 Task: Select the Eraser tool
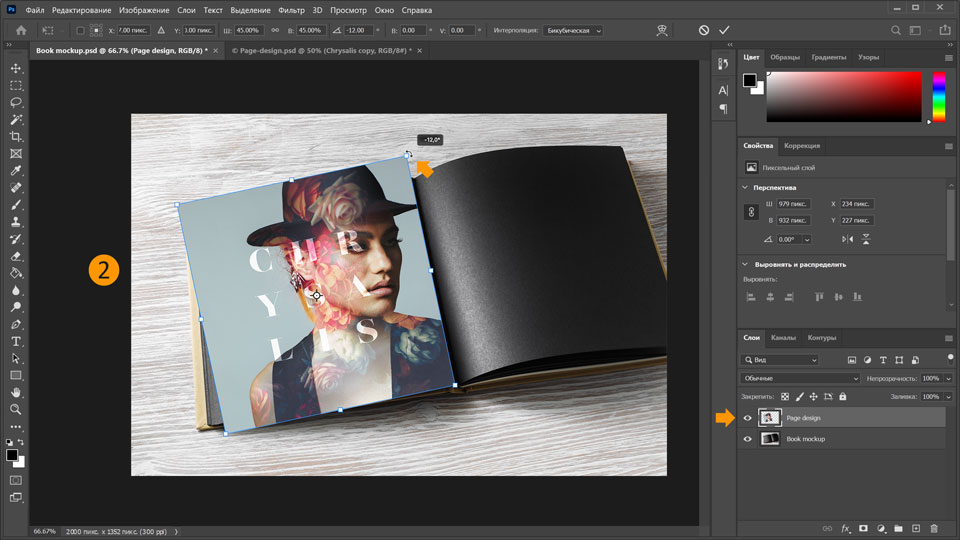(16, 256)
